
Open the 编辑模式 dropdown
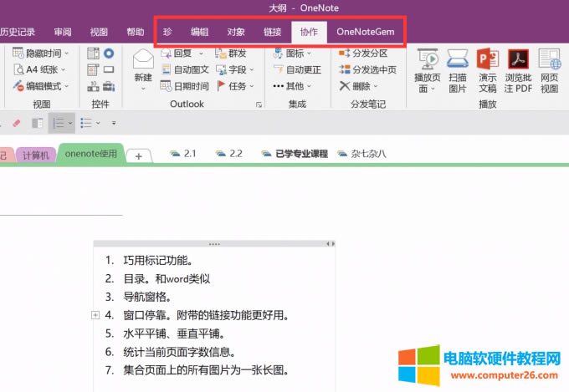pos(42,86)
